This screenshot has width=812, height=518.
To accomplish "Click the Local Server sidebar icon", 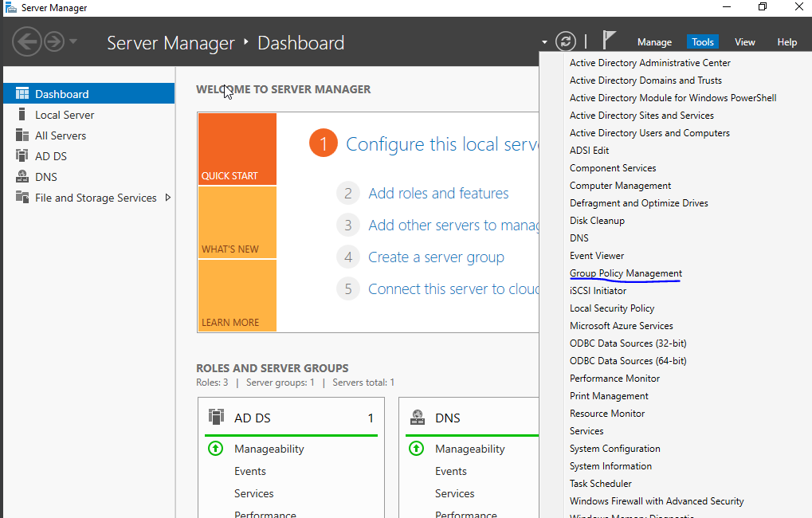I will point(22,114).
